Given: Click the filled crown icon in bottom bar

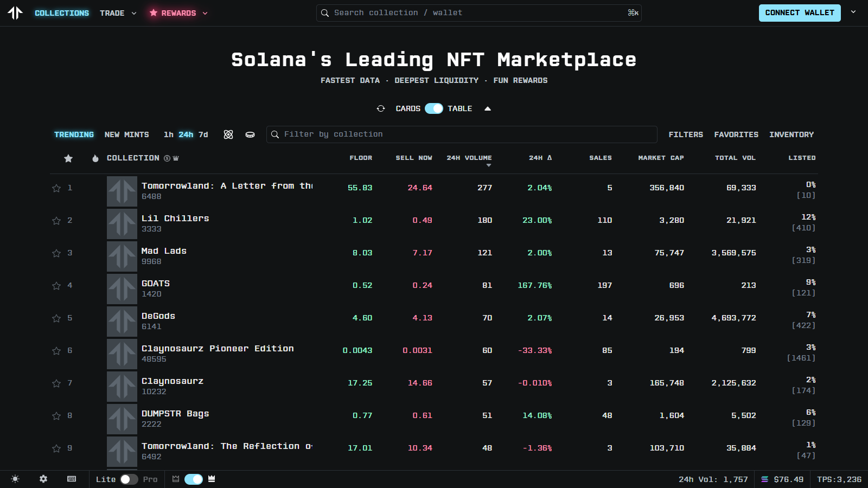Looking at the screenshot, I should (x=212, y=479).
